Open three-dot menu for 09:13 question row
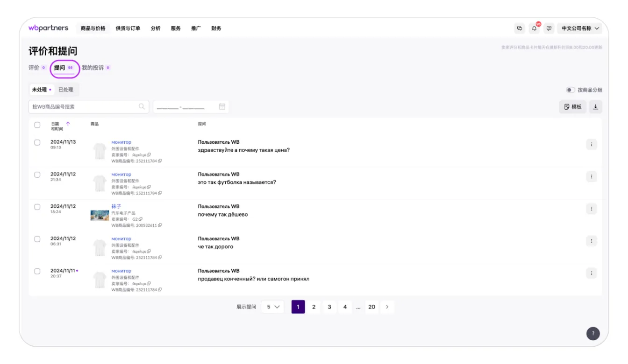This screenshot has height=364, width=628. pos(591,145)
